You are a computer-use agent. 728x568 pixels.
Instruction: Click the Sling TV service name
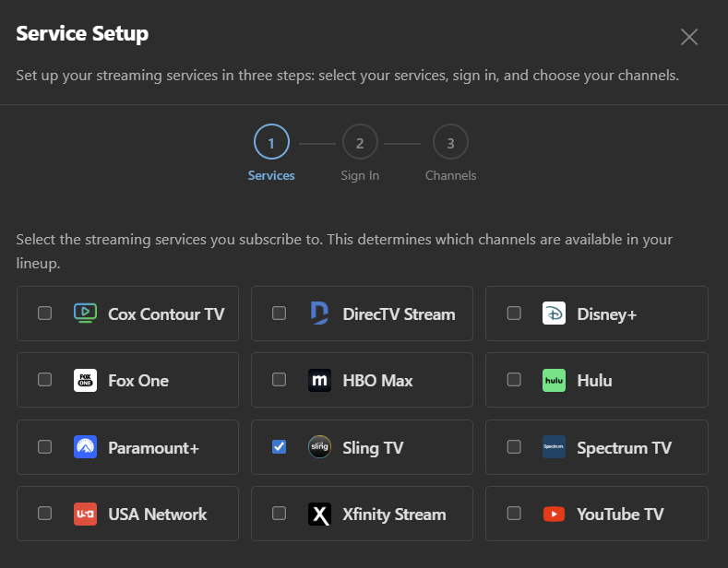coord(373,448)
